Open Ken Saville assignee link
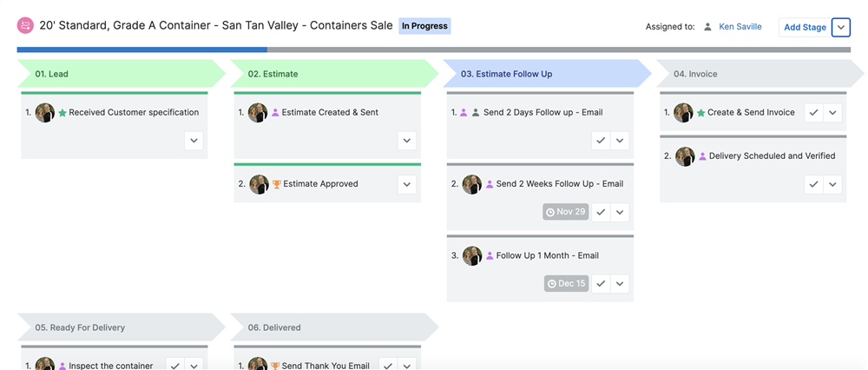Screen dimensions: 868x370 pyautogui.click(x=740, y=27)
